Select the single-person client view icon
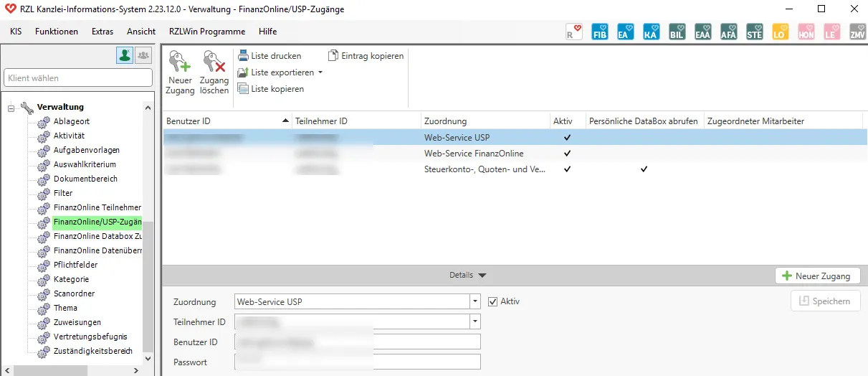This screenshot has width=868, height=376. coord(125,55)
